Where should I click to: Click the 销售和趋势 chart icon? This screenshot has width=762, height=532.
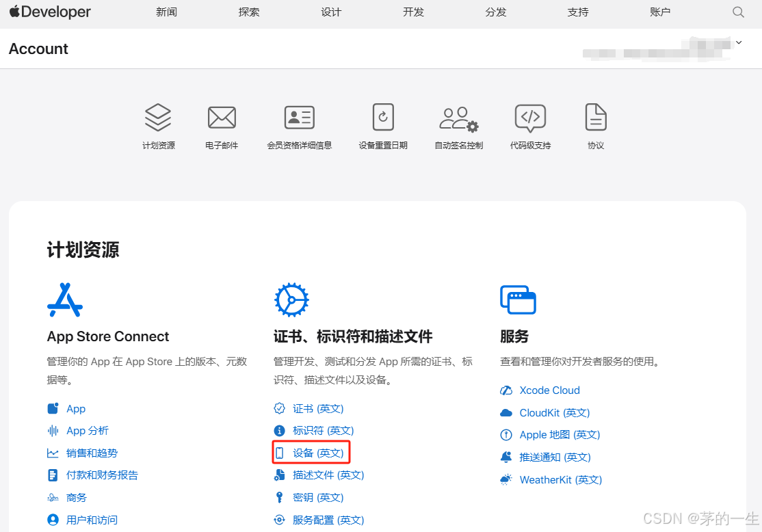(53, 453)
